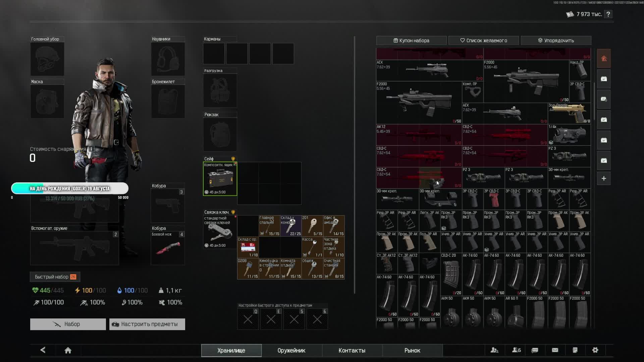Viewport: 644px width, 362px height.
Task: Click the Настроить предметы button
Action: tap(147, 324)
